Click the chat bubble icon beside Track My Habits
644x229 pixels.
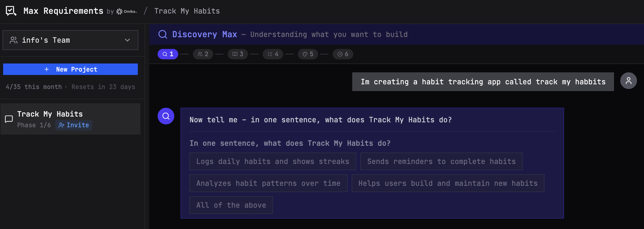[9, 119]
